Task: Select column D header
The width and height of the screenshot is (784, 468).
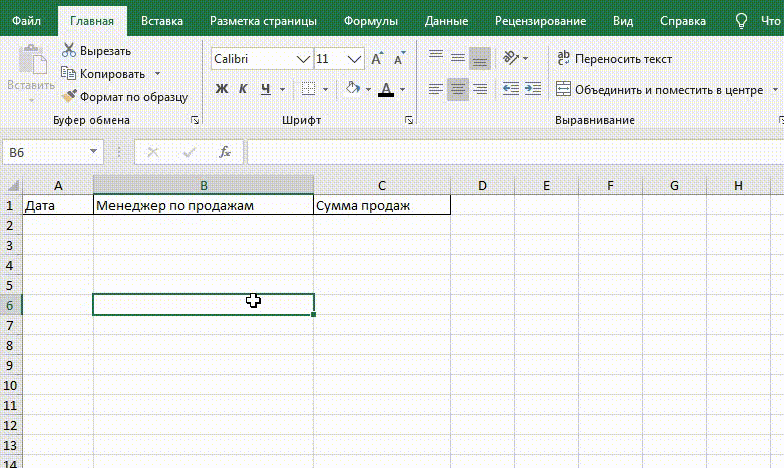Action: [x=482, y=186]
